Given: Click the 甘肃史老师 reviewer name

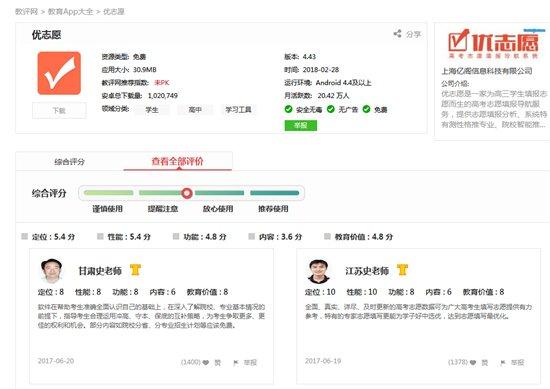Looking at the screenshot, I should 100,270.
